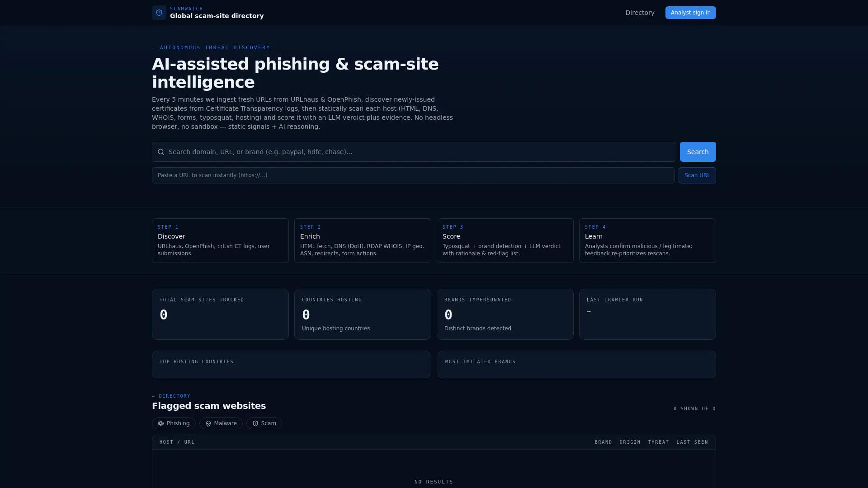The height and width of the screenshot is (488, 868).
Task: Toggle the Malware filter chip
Action: click(x=221, y=423)
